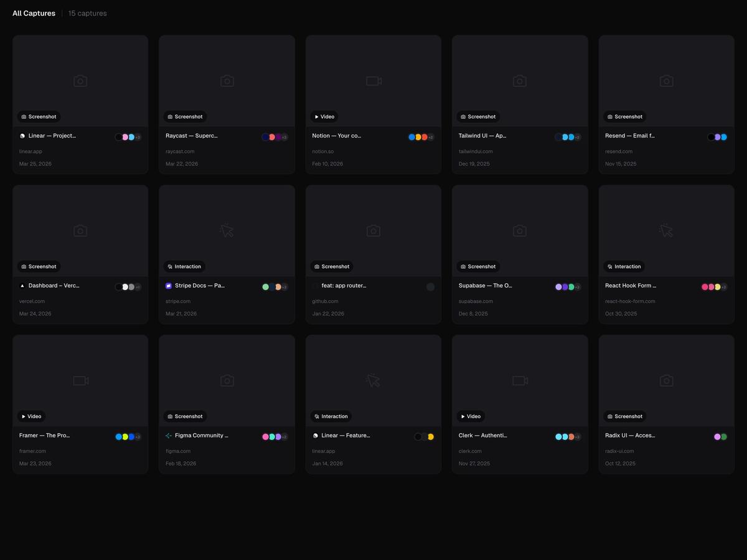Click Screenshot badge on Resend card
This screenshot has width=747, height=560.
tap(625, 116)
